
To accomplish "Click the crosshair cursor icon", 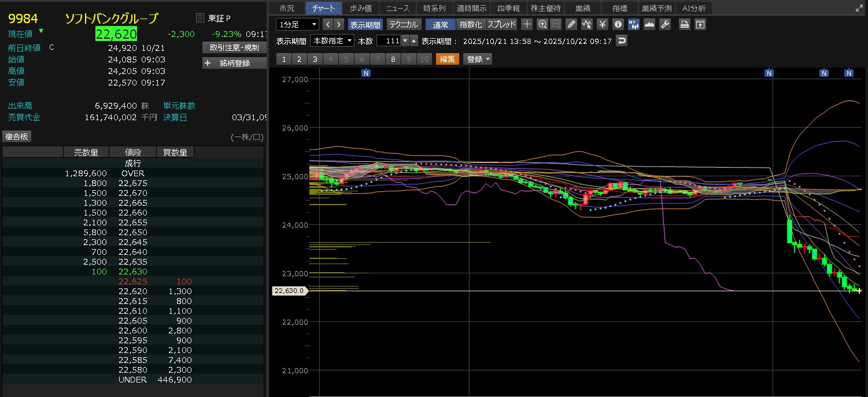I will [x=527, y=24].
